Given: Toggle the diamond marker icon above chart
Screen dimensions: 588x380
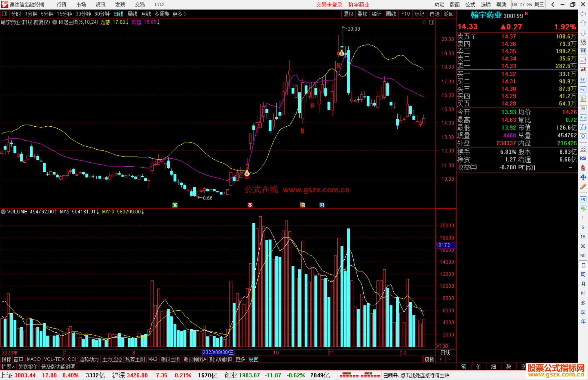Looking at the screenshot, I should tap(424, 22).
